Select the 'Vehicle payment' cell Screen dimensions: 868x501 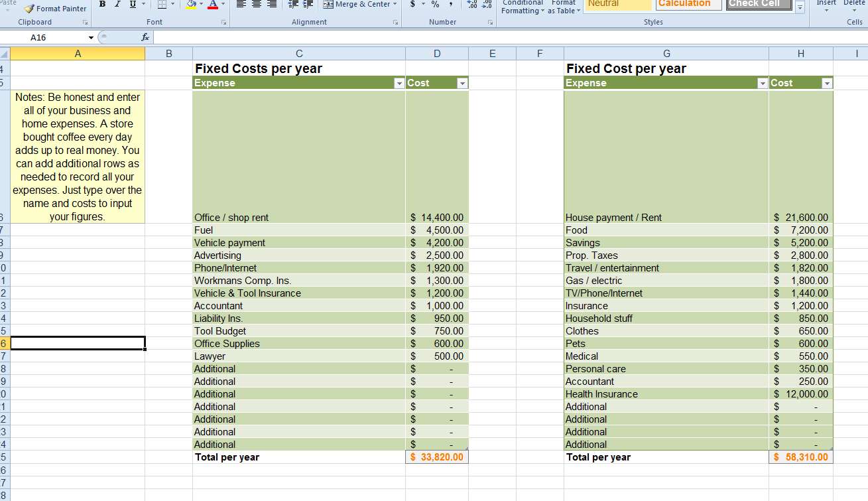click(299, 243)
